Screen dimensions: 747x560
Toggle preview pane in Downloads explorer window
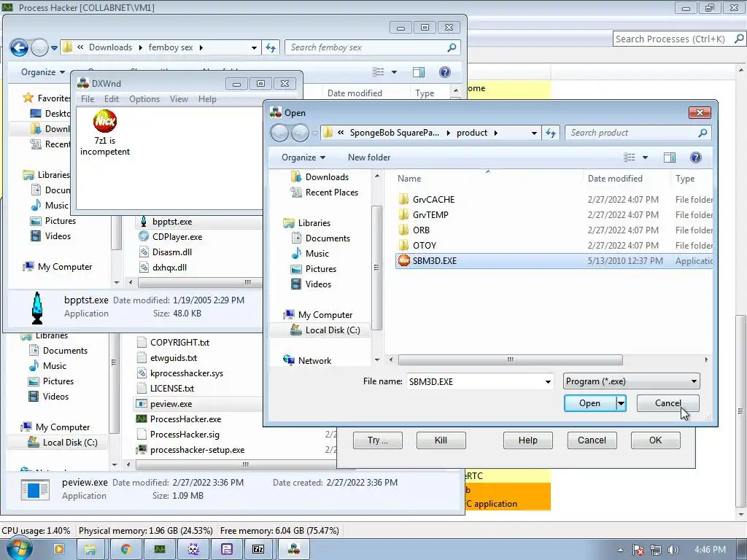418,72
